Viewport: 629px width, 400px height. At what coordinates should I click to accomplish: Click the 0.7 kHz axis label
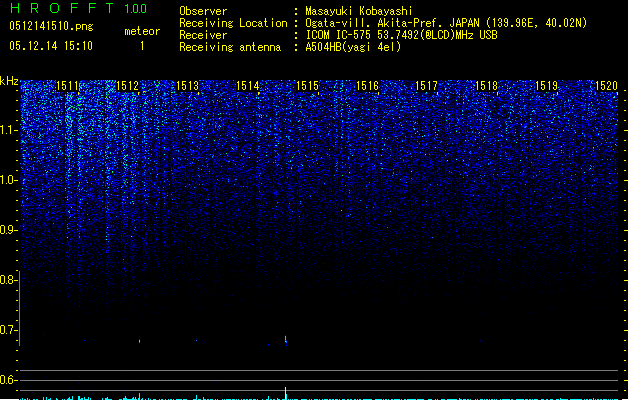8,330
